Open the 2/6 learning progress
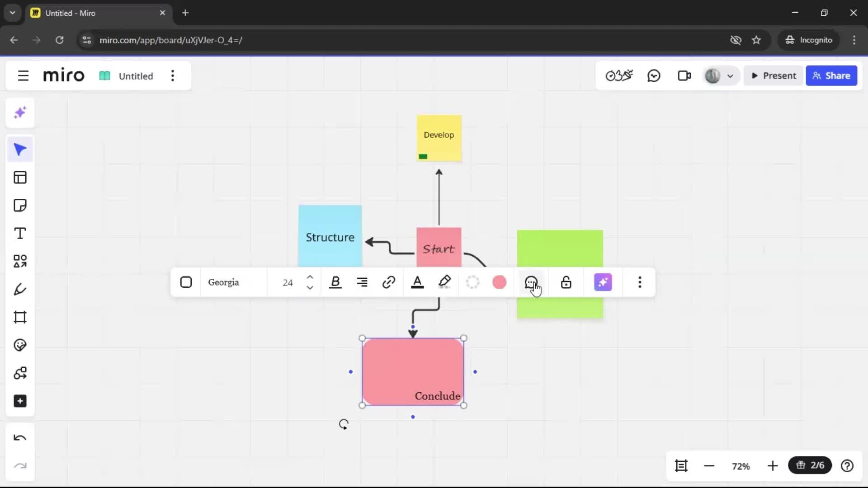 click(810, 465)
